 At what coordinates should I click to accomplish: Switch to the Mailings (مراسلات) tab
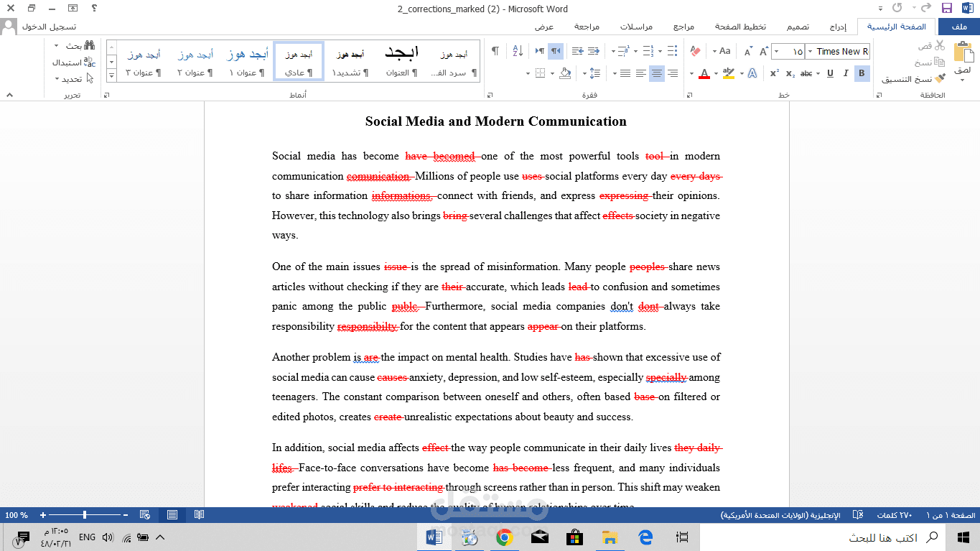[x=637, y=27]
